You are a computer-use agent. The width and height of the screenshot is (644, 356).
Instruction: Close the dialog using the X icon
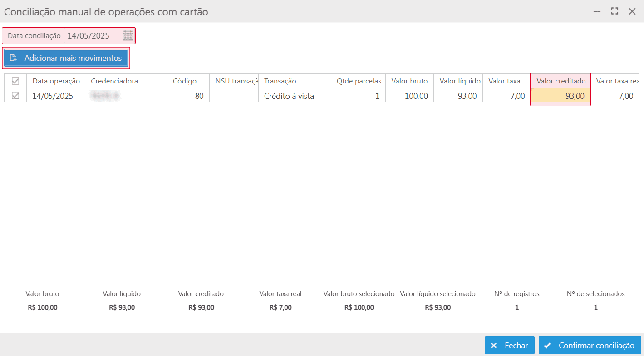point(632,11)
